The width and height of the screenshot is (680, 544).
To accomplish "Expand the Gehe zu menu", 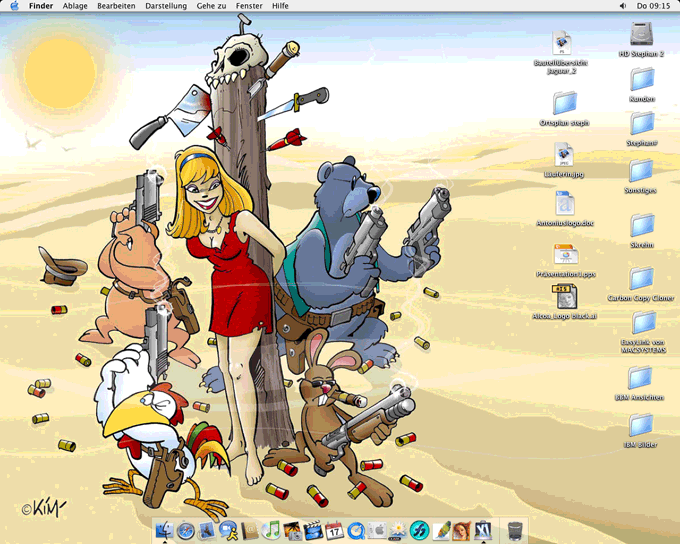I will coord(211,6).
